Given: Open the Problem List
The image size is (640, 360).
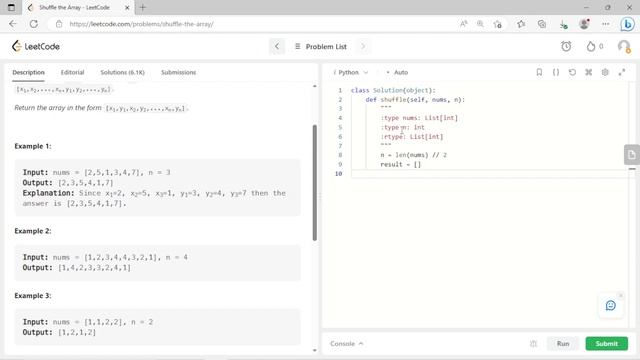Looking at the screenshot, I should (321, 47).
